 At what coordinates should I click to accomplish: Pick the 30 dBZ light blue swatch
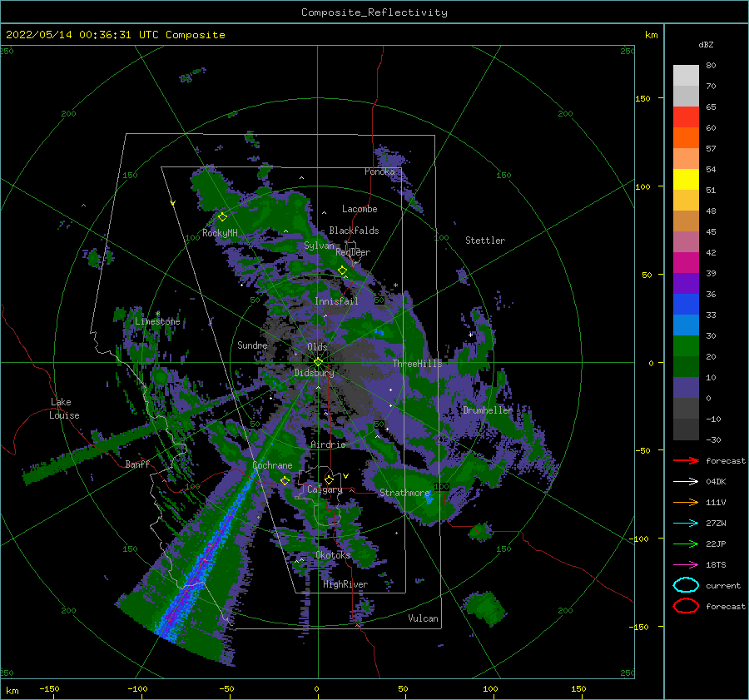tap(686, 325)
